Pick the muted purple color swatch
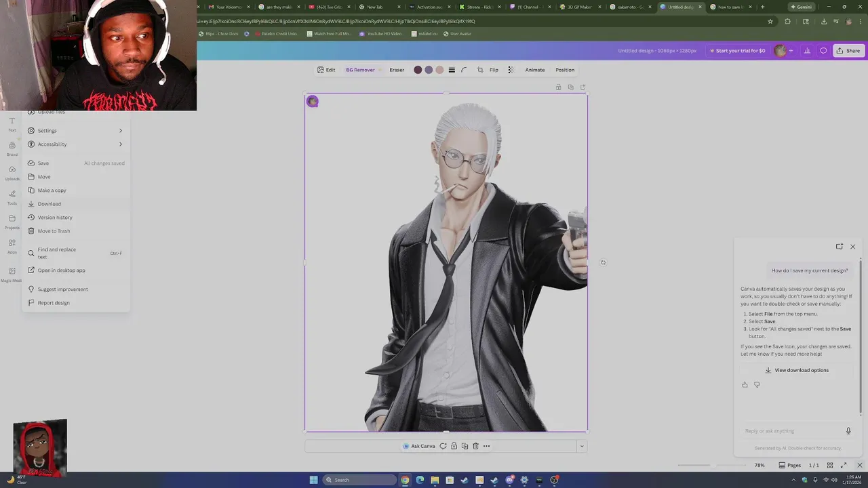Screen dimensions: 868x488 tap(429, 70)
